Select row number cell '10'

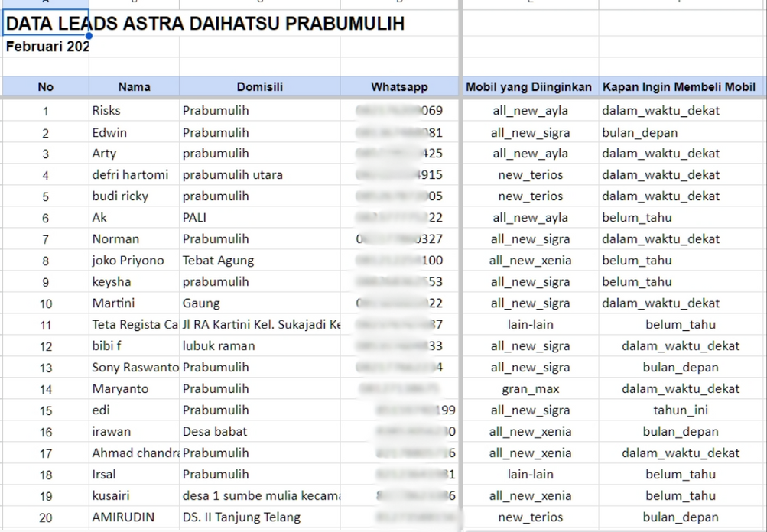pos(45,303)
